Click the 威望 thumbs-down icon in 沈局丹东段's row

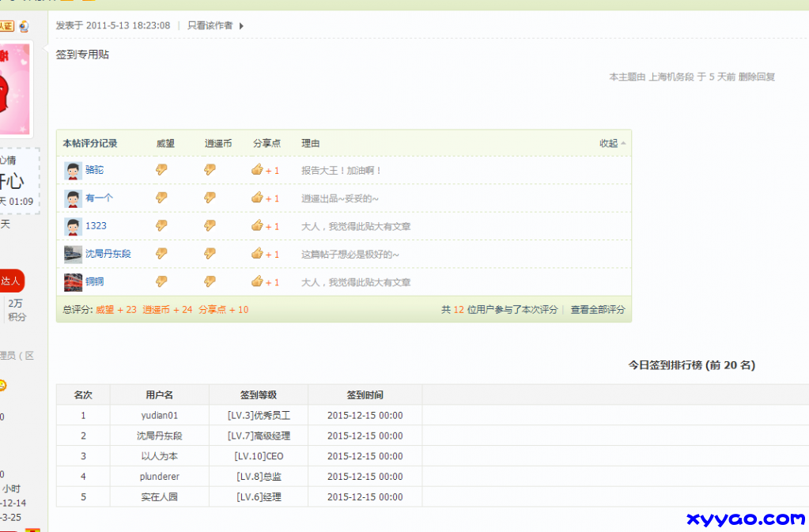tap(161, 253)
